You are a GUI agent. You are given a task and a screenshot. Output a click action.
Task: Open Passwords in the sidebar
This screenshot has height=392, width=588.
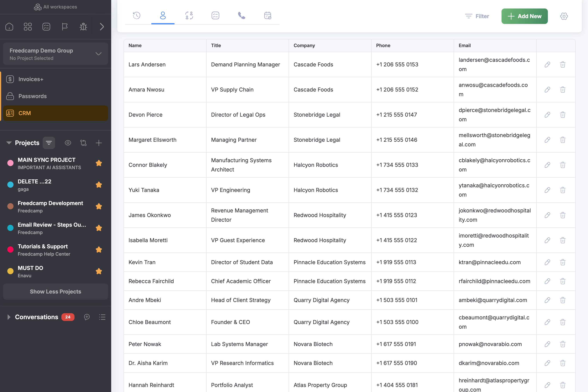pyautogui.click(x=55, y=96)
